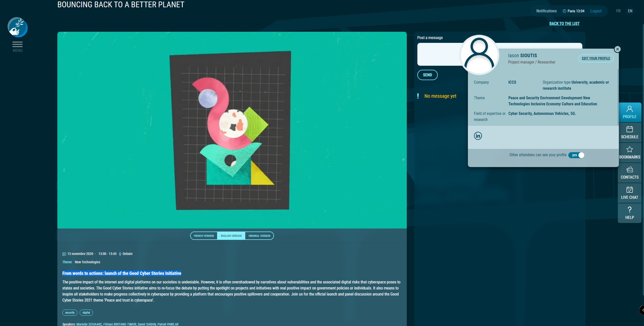The width and height of the screenshot is (644, 326).
Task: Toggle the profile visibility switch off
Action: [x=576, y=155]
